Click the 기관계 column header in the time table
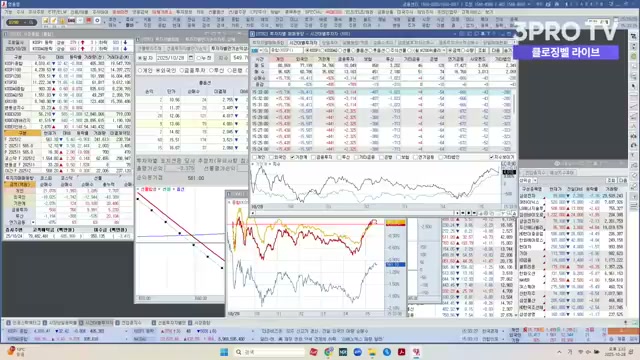Viewport: 640px width, 360px height. click(324, 59)
